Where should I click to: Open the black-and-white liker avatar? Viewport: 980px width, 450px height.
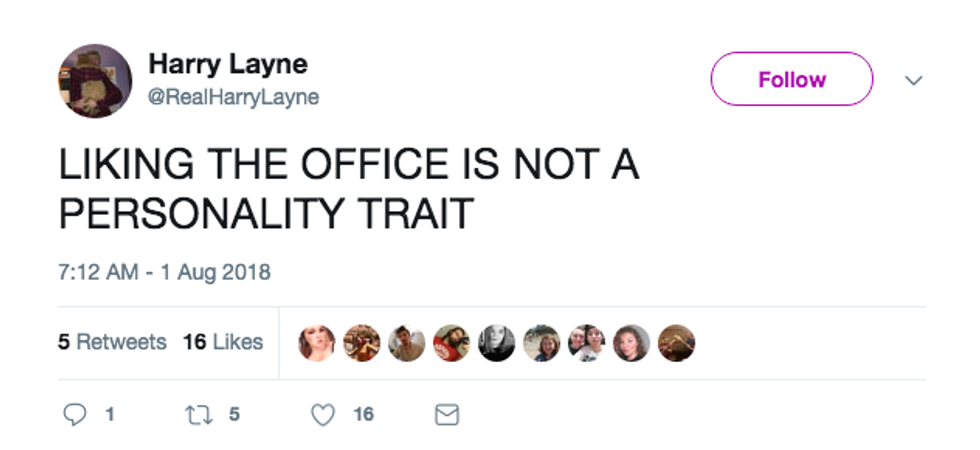[497, 343]
